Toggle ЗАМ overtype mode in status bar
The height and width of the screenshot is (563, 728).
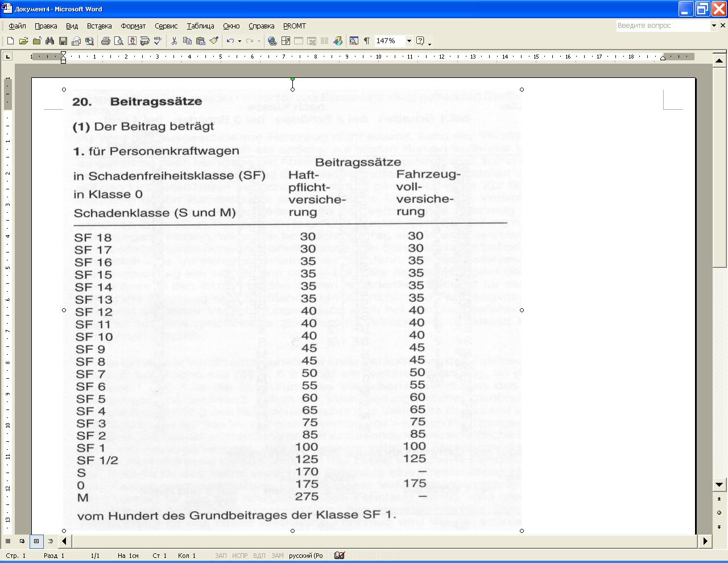(x=278, y=556)
